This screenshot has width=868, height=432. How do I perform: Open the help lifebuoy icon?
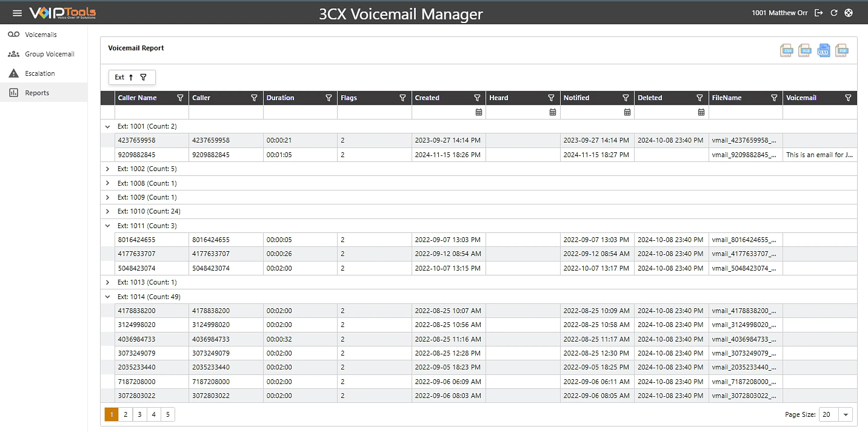tap(849, 13)
